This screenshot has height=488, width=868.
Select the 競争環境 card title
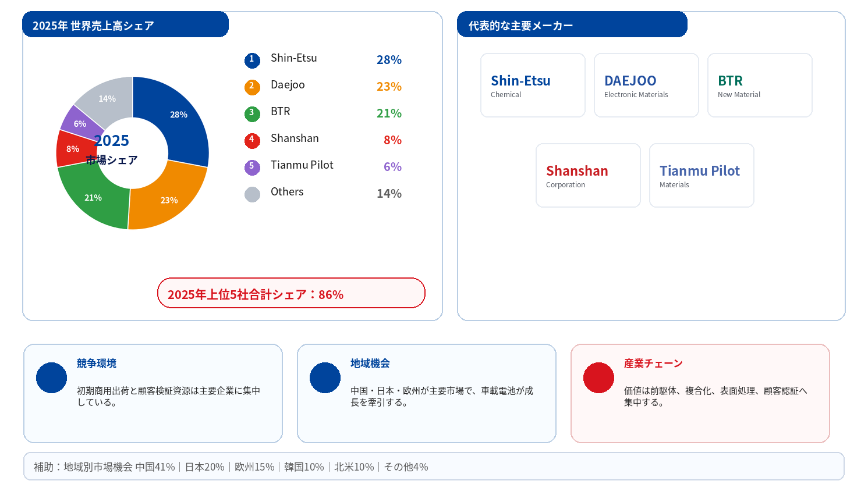(97, 364)
